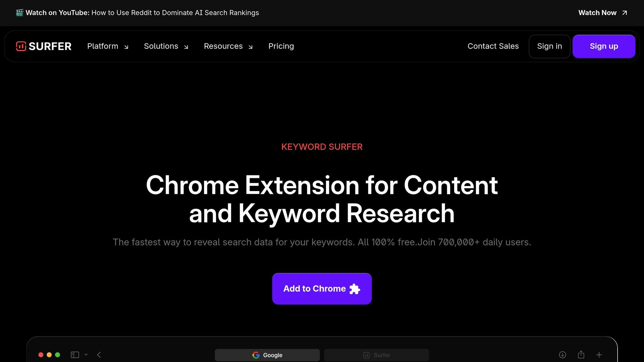Click the Sign up button

coord(604,46)
